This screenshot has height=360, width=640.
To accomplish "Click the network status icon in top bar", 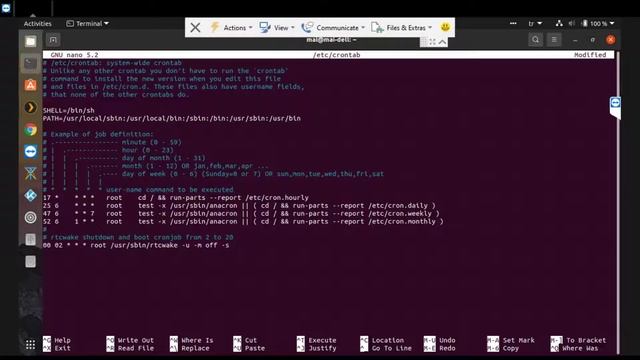I will pyautogui.click(x=559, y=24).
